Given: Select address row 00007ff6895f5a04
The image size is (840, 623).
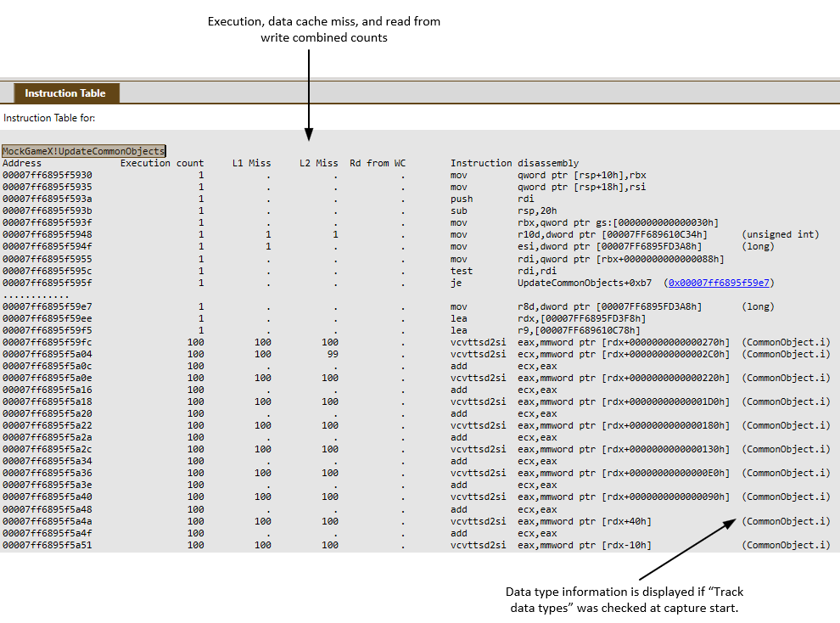Looking at the screenshot, I should tap(417, 354).
